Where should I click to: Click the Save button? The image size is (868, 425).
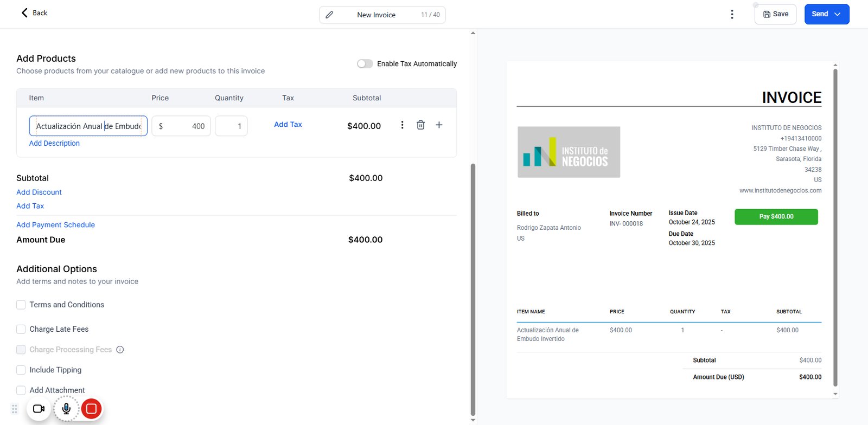click(775, 14)
